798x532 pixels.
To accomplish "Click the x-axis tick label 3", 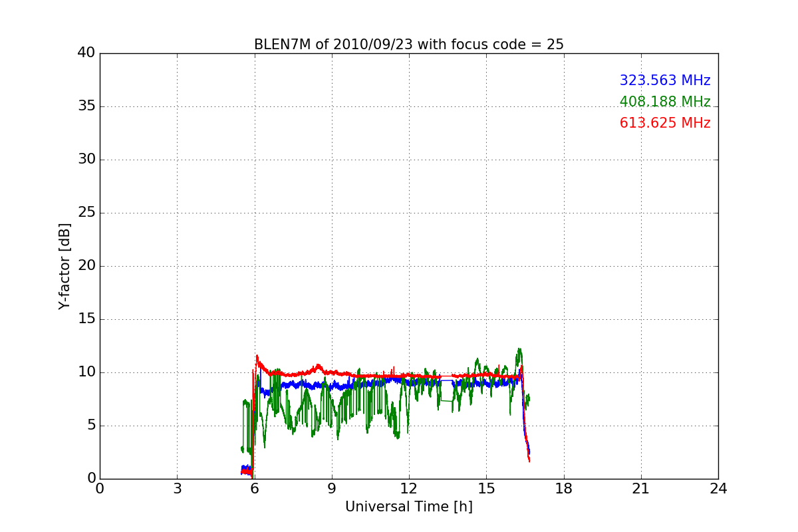I will click(x=177, y=488).
